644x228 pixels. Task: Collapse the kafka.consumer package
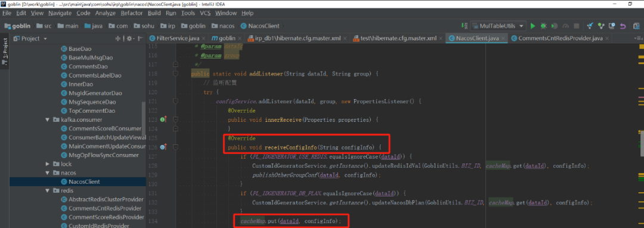point(48,120)
